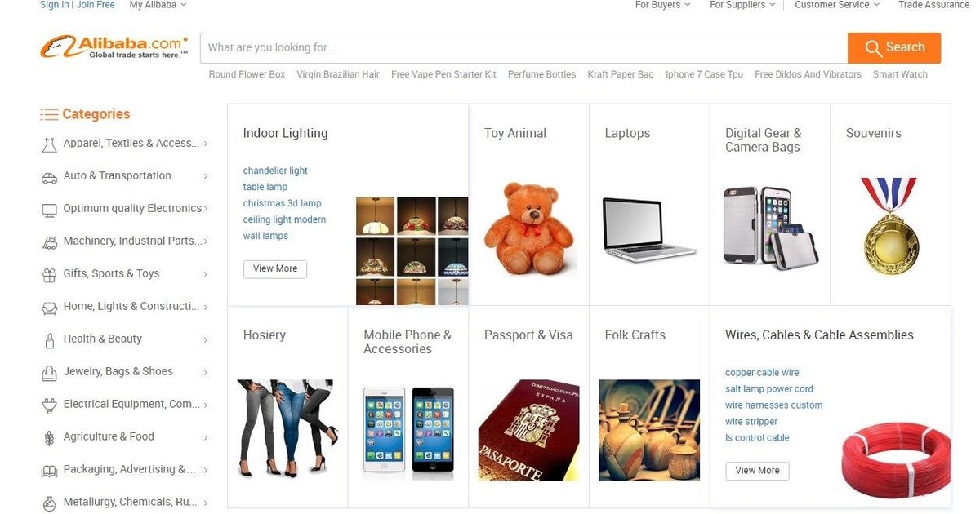
Task: Click the Optimum quality Electronics monitor icon
Action: tap(49, 210)
